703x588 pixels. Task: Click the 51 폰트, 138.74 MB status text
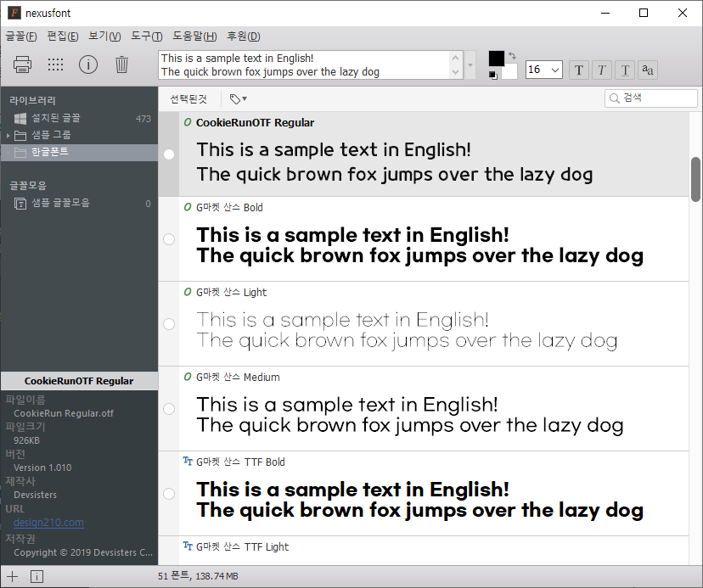[x=198, y=576]
